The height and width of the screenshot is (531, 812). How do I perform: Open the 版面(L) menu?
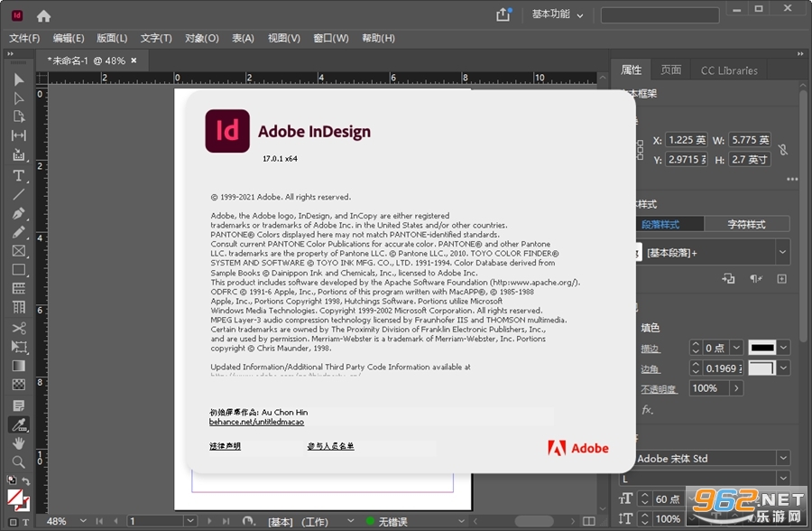(112, 38)
